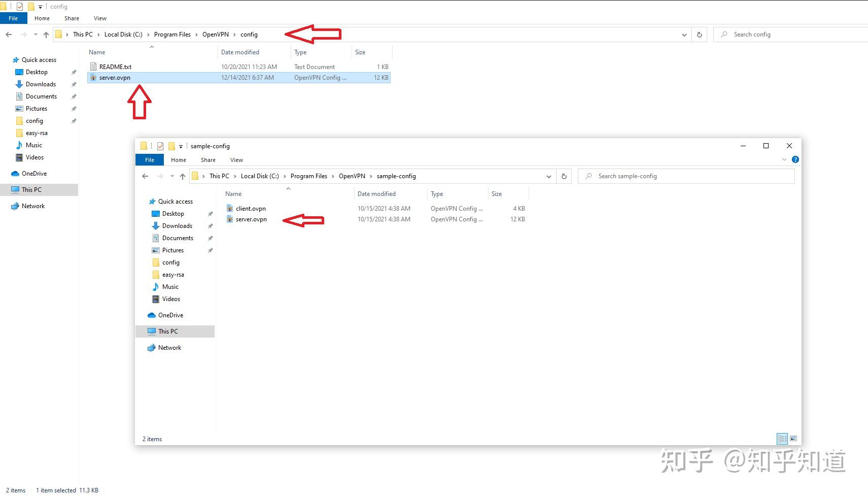
Task: Maximize the sample-config window
Action: point(766,146)
